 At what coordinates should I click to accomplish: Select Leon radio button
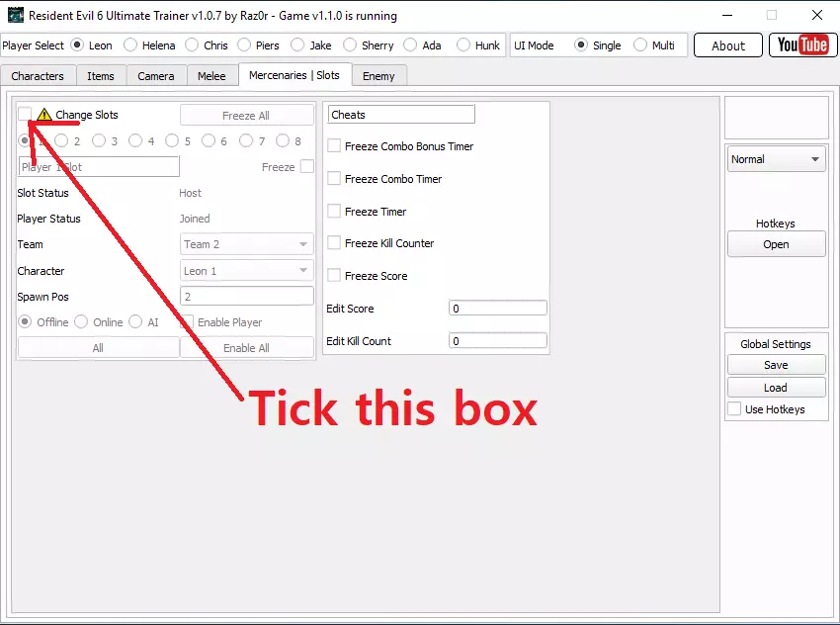[77, 45]
